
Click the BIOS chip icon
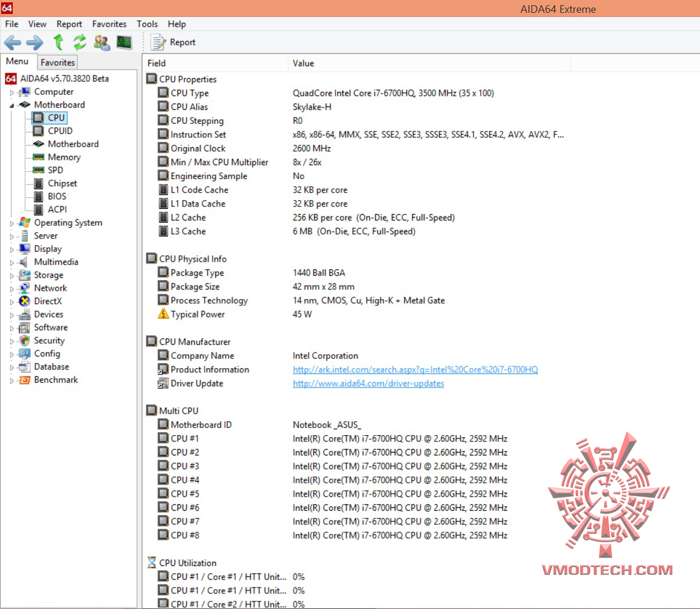click(x=38, y=197)
